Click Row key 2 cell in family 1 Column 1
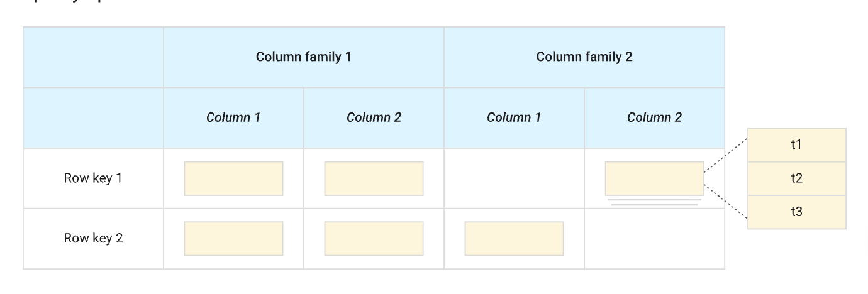This screenshot has width=868, height=294. click(x=233, y=239)
